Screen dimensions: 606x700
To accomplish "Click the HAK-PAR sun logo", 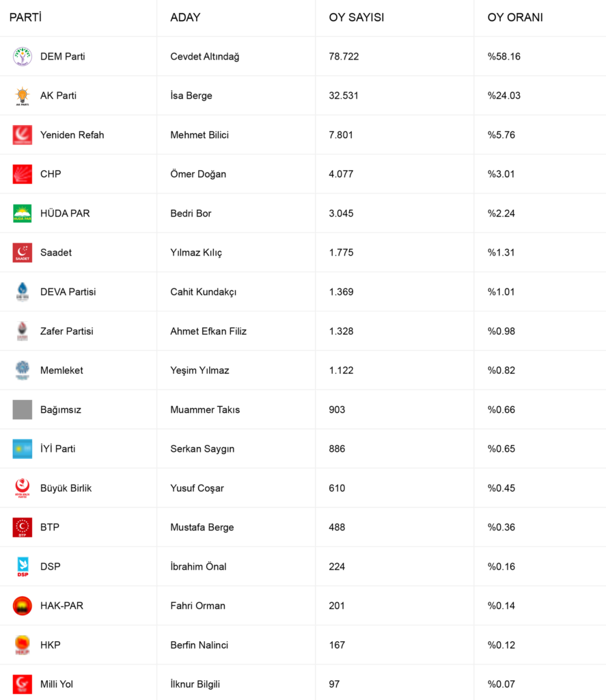I will [23, 606].
